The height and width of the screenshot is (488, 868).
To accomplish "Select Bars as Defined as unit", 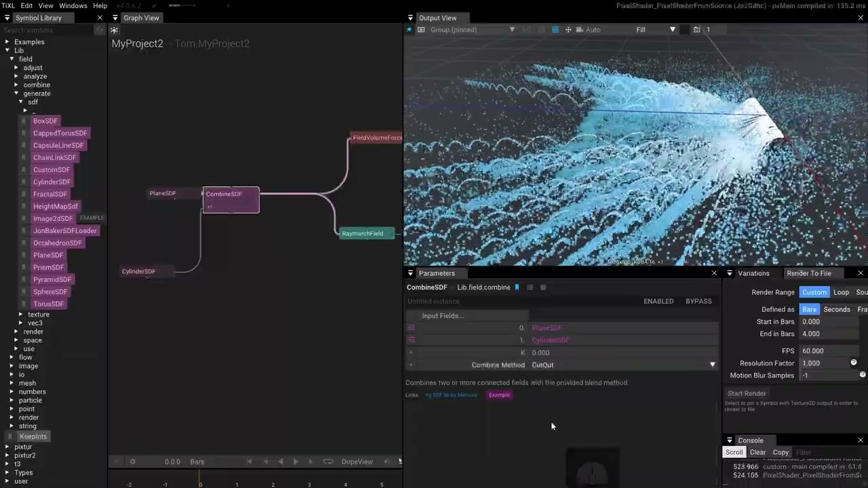I will (x=809, y=309).
